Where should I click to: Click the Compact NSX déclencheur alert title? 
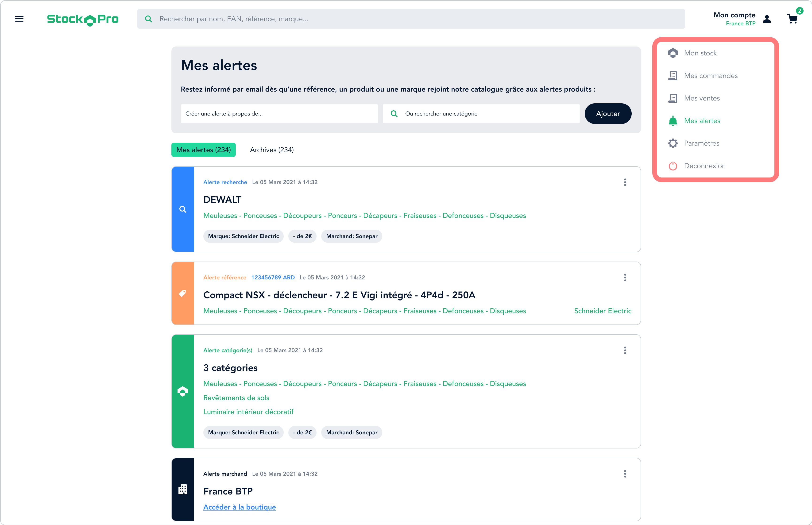pos(339,295)
